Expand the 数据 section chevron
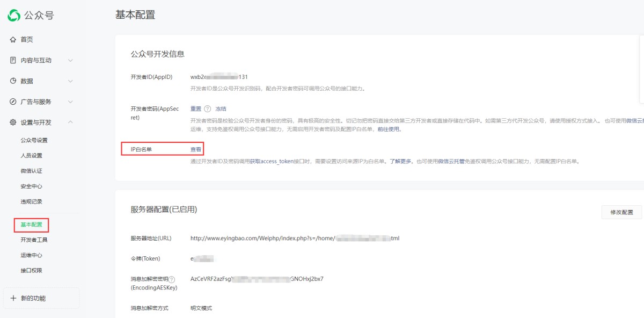This screenshot has height=318, width=644. click(x=70, y=81)
